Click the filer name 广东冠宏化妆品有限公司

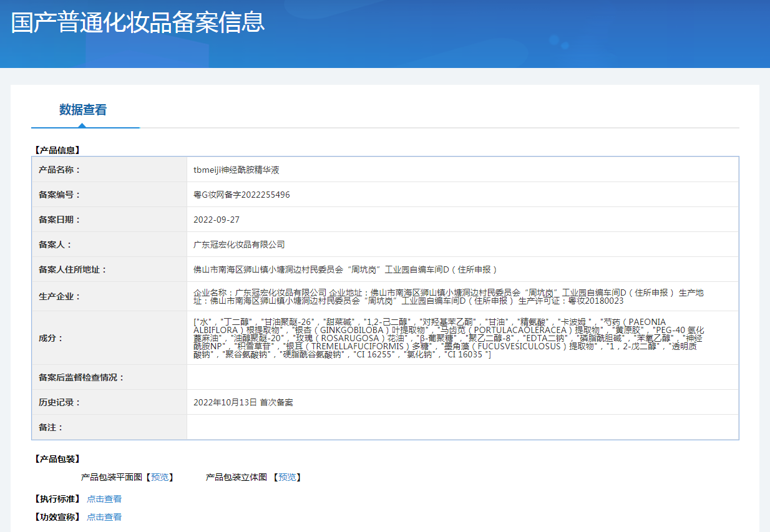point(239,244)
